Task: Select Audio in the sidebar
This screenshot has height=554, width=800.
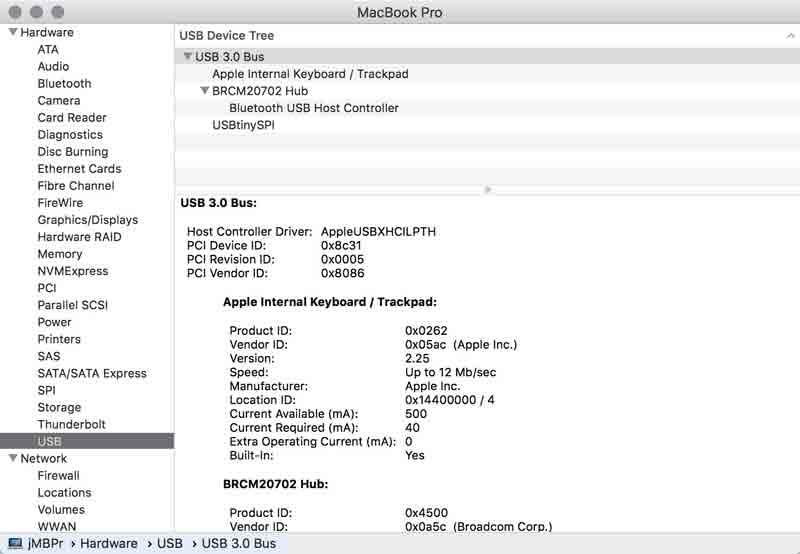Action: click(x=53, y=66)
